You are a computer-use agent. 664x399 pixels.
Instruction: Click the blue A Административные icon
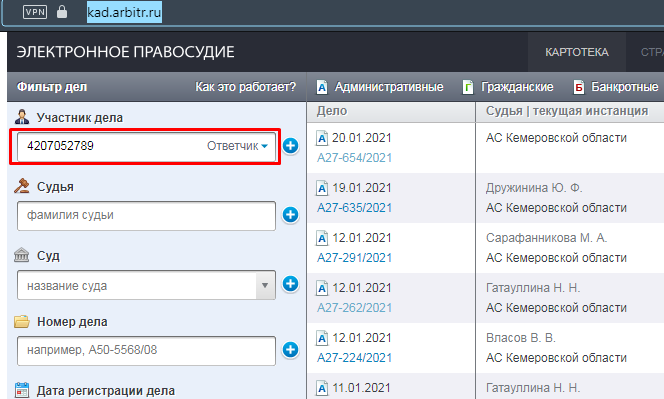pyautogui.click(x=322, y=87)
